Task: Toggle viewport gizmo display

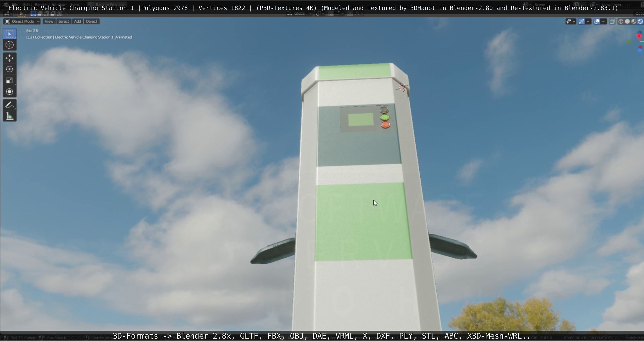Action: coord(582,22)
